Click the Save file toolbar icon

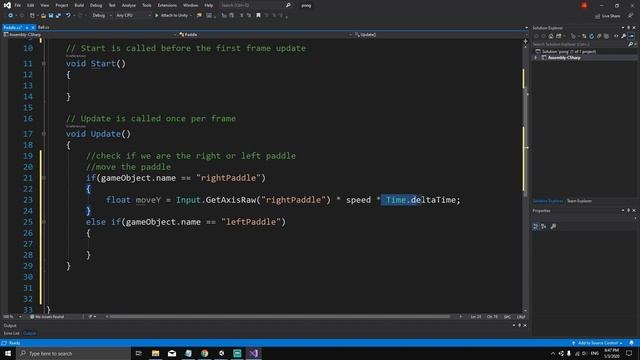coord(51,16)
